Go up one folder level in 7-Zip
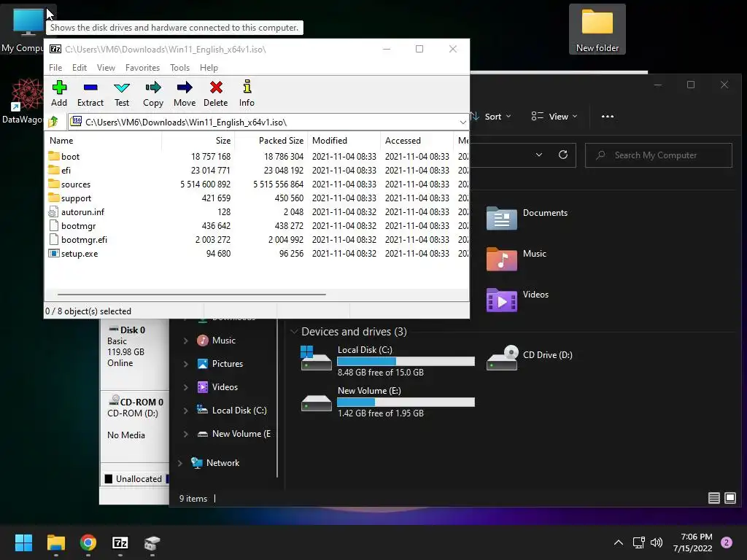The image size is (747, 560). coord(53,122)
